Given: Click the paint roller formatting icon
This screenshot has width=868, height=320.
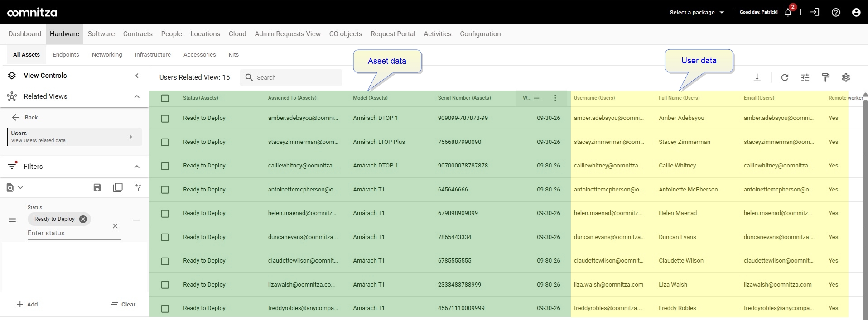Looking at the screenshot, I should click(825, 77).
